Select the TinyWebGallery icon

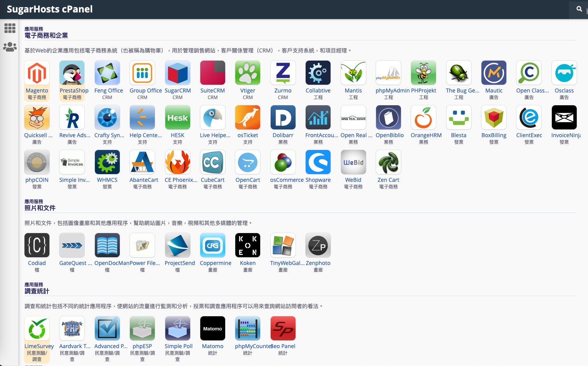point(283,245)
